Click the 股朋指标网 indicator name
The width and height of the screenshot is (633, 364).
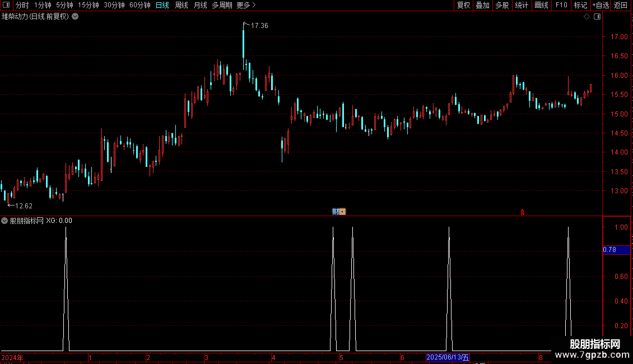(27, 221)
